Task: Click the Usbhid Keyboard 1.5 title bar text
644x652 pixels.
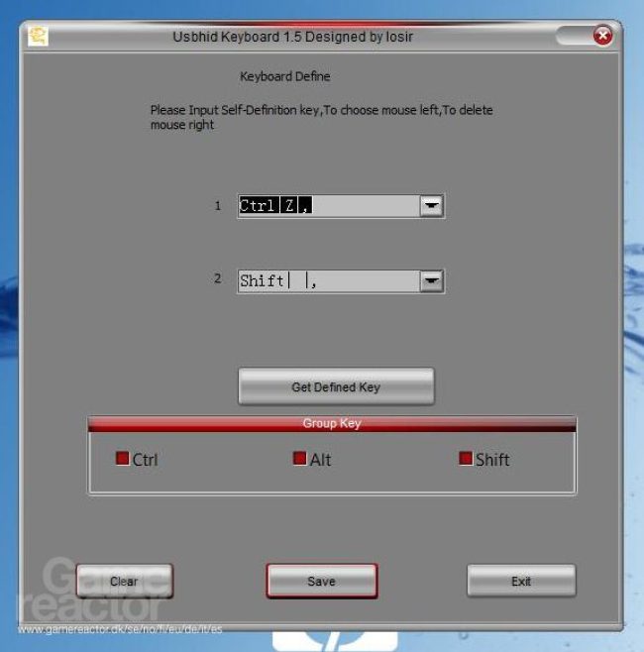Action: [292, 37]
